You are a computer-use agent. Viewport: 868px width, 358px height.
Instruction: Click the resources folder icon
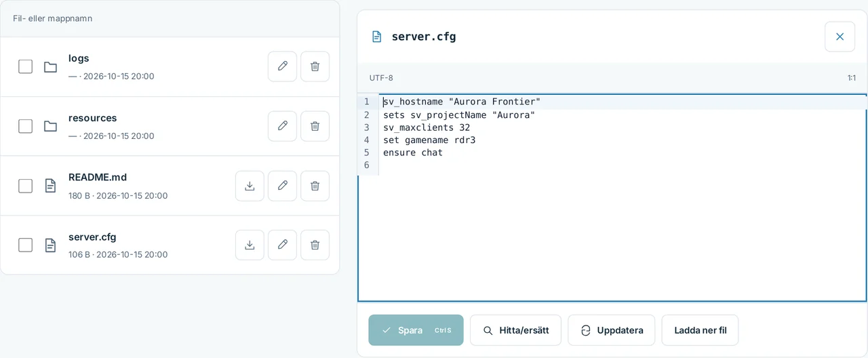pyautogui.click(x=50, y=126)
